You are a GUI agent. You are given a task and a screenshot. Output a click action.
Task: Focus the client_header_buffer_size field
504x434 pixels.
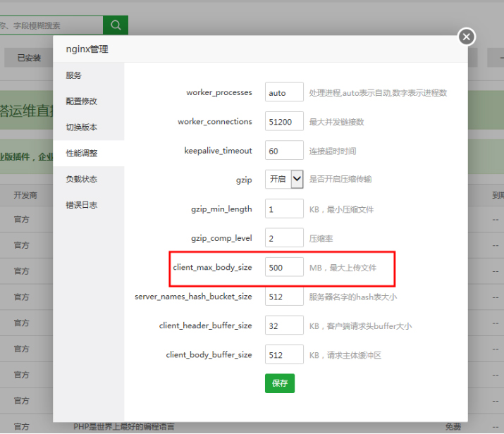(x=284, y=325)
